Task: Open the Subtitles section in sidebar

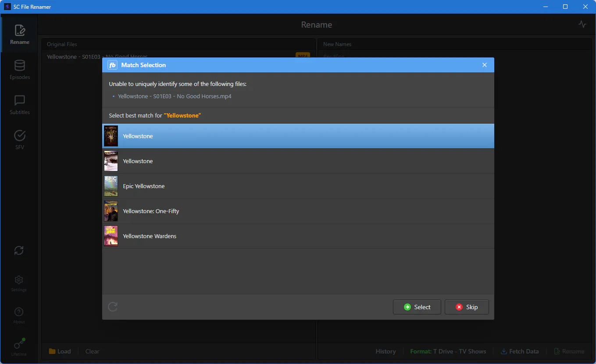Action: (x=19, y=105)
